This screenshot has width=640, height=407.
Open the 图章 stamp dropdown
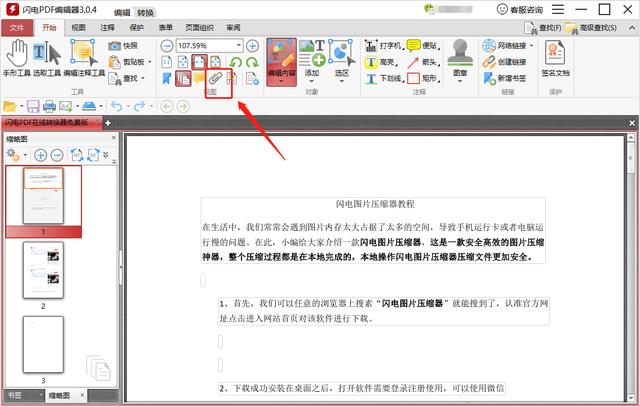(460, 62)
